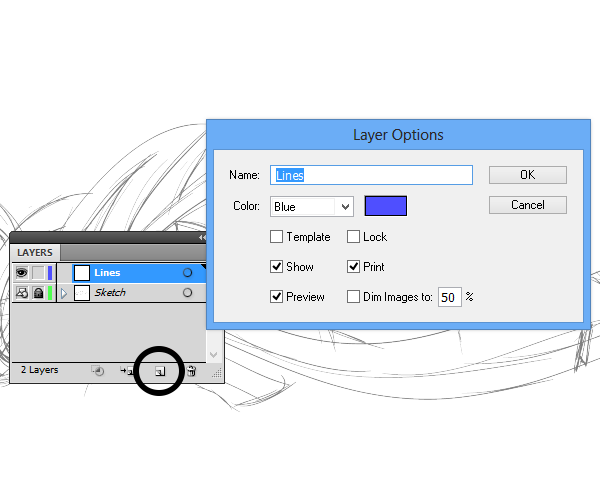Collapse the Layers panel with double arrows
This screenshot has width=600, height=492.
tap(202, 238)
